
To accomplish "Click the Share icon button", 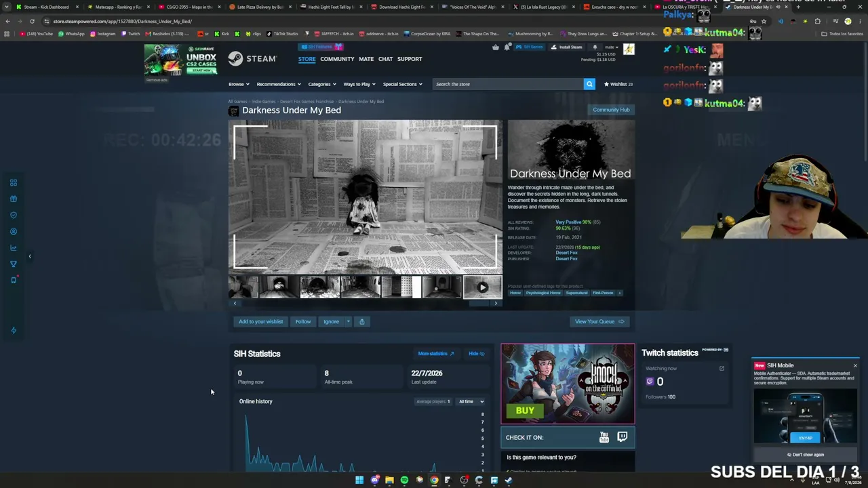I will [361, 322].
